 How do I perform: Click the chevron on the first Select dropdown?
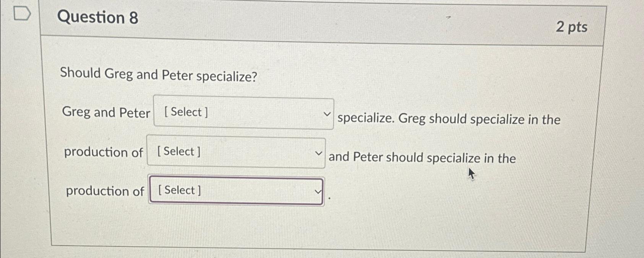tap(327, 114)
